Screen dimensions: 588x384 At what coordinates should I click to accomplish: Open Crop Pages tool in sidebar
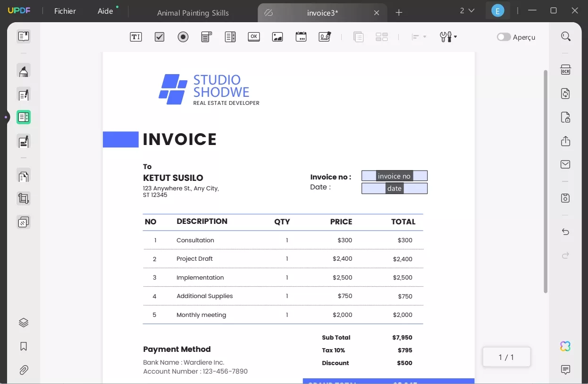[24, 198]
